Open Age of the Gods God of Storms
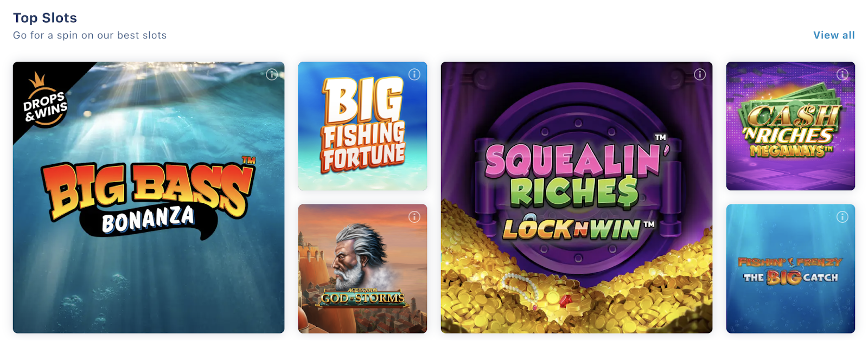Image resolution: width=868 pixels, height=347 pixels. coord(362,268)
